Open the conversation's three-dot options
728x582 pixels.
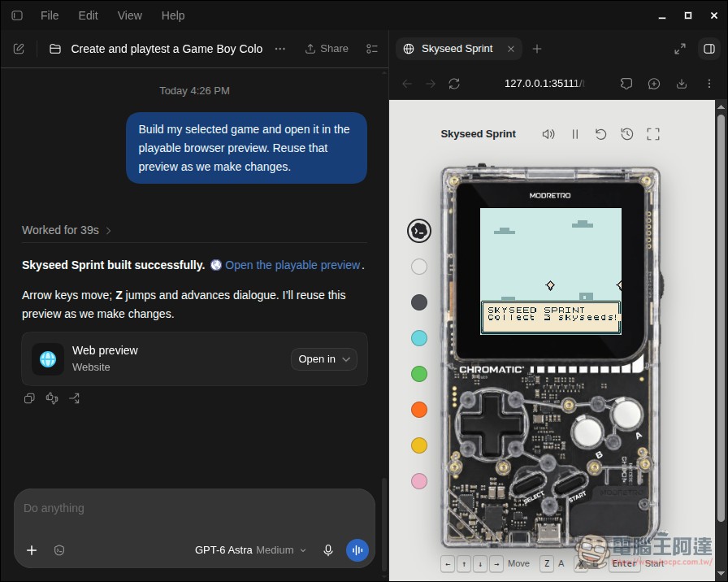click(280, 49)
